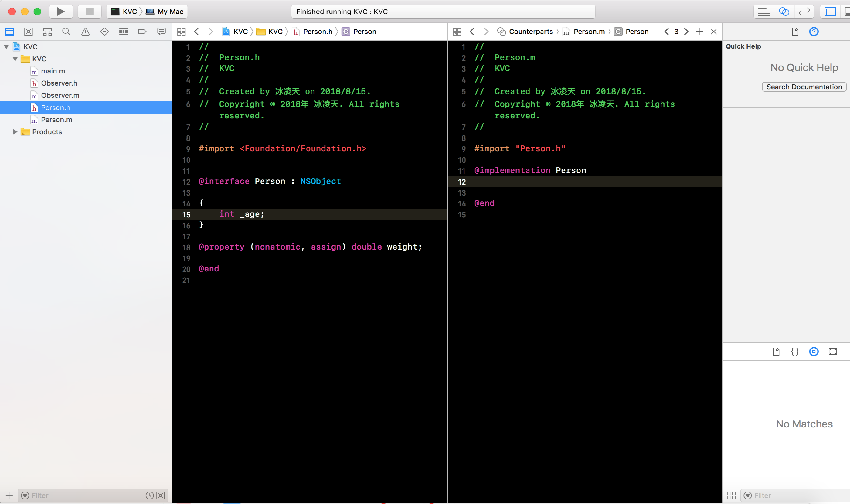Screen dimensions: 850x504
Task: Open the Source Control navigator
Action: tap(29, 32)
